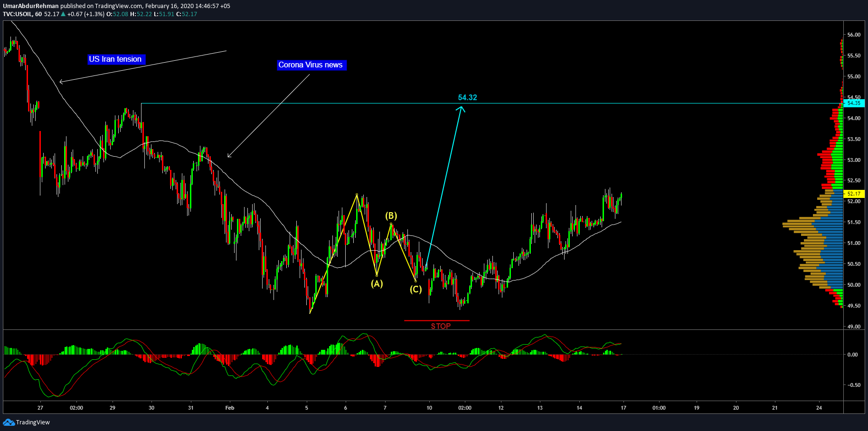This screenshot has width=868, height=431.
Task: Click the 'Corona Virus news' annotation label
Action: [311, 65]
